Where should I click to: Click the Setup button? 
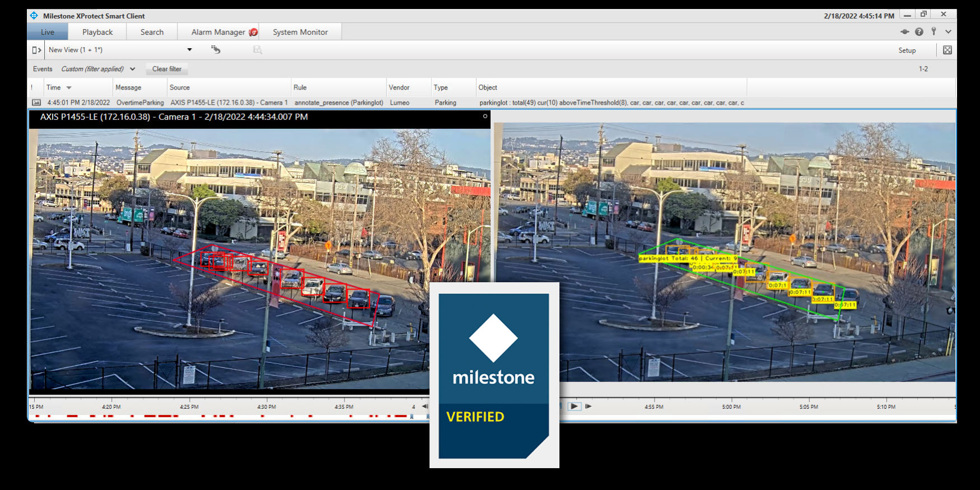pos(907,50)
